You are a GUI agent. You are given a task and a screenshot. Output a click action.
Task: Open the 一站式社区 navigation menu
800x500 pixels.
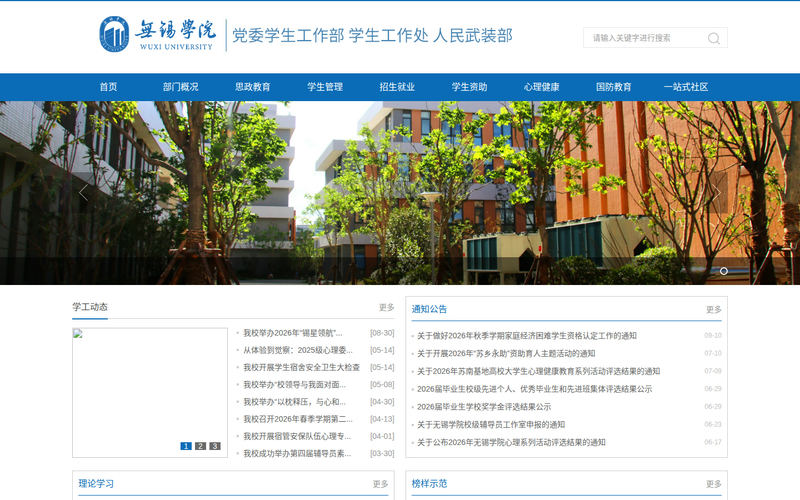[x=686, y=87]
